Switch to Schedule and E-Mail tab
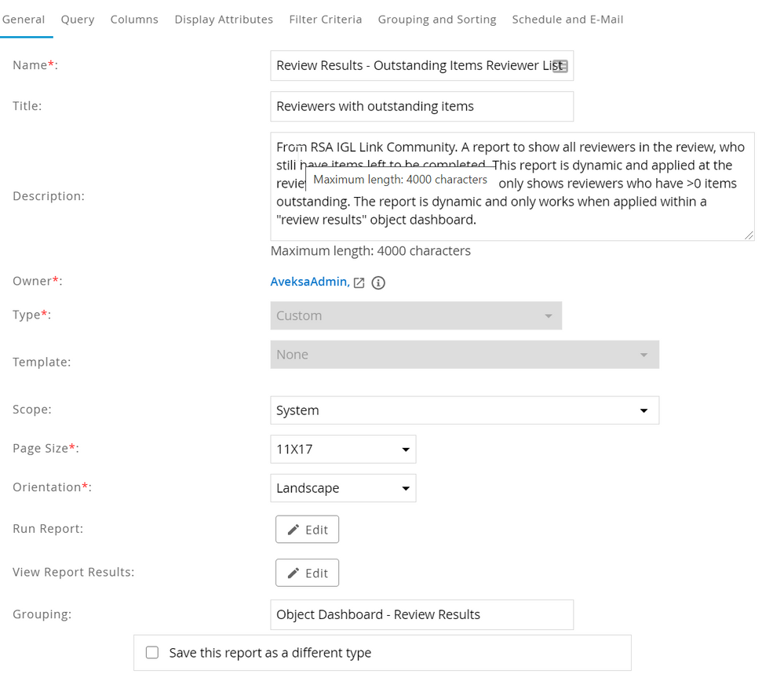 tap(567, 20)
